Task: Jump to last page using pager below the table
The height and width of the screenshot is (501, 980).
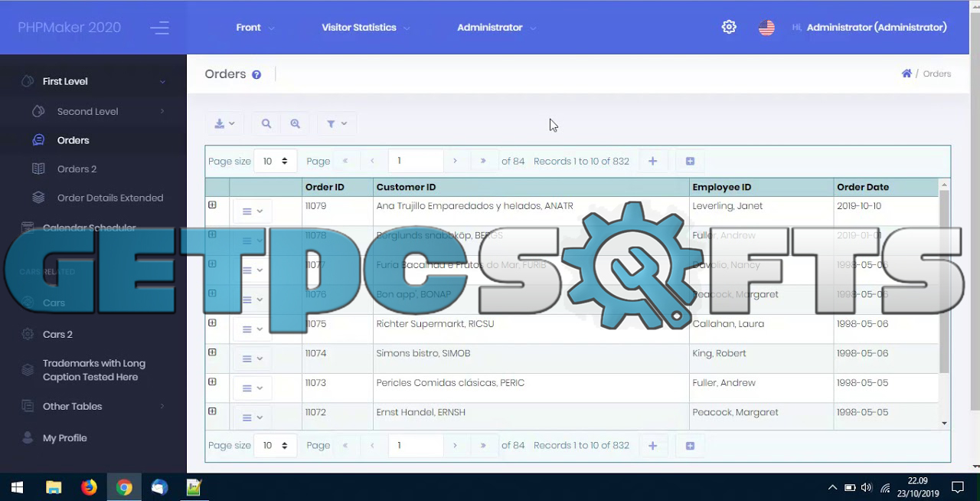Action: click(x=483, y=445)
